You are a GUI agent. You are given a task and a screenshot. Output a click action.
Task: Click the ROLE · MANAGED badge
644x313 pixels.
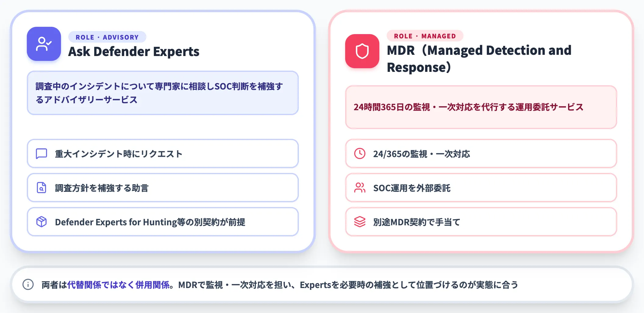click(x=425, y=36)
